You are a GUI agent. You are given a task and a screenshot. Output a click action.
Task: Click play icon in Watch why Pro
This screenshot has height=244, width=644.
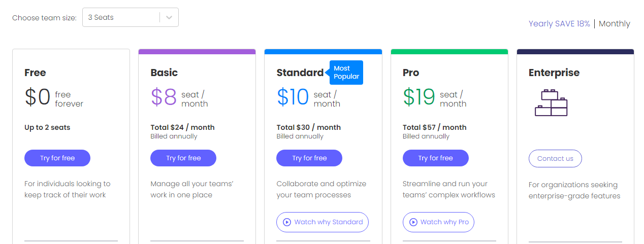413,222
